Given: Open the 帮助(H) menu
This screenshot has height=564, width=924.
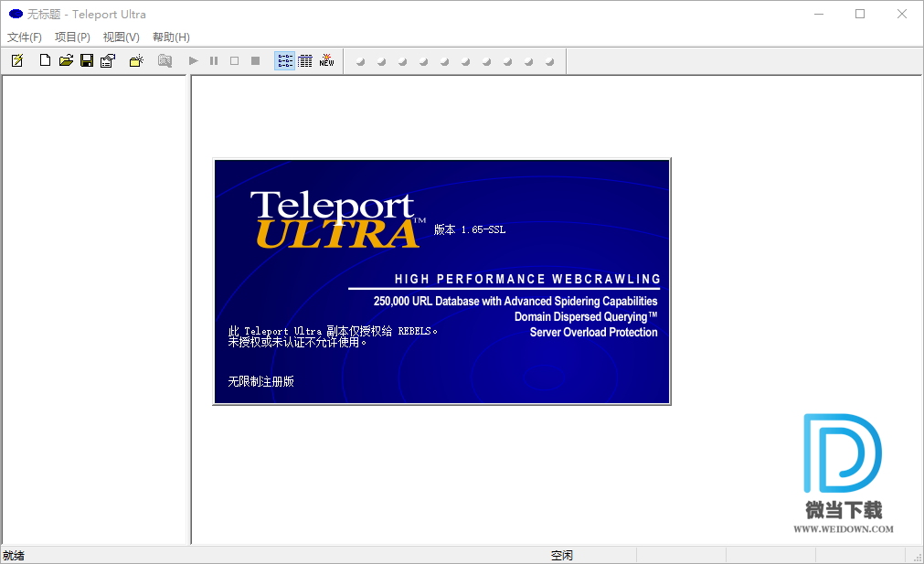Looking at the screenshot, I should [x=171, y=37].
